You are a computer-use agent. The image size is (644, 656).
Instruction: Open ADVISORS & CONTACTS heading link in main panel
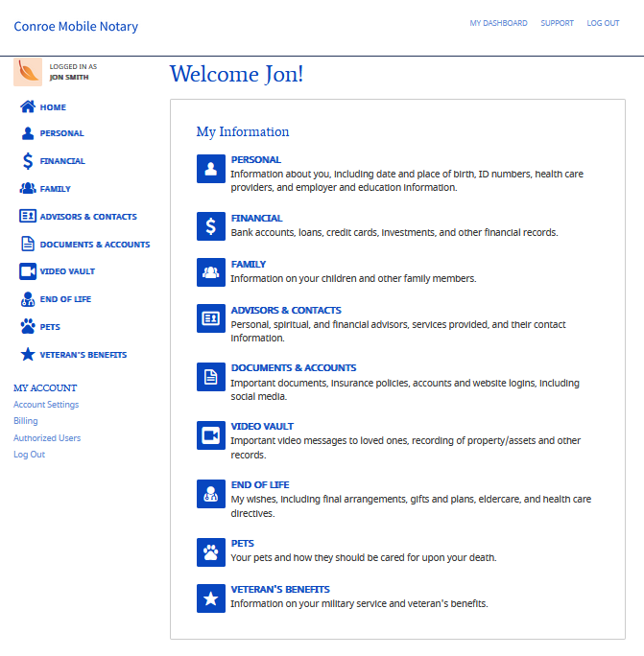(286, 311)
